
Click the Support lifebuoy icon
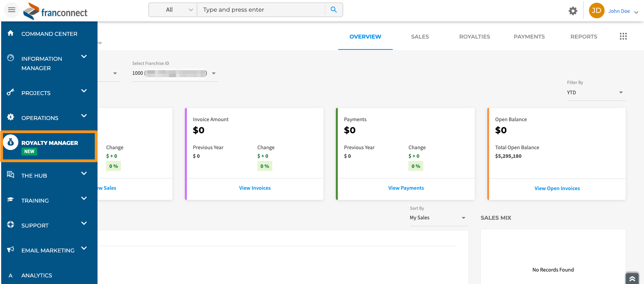[x=11, y=224]
